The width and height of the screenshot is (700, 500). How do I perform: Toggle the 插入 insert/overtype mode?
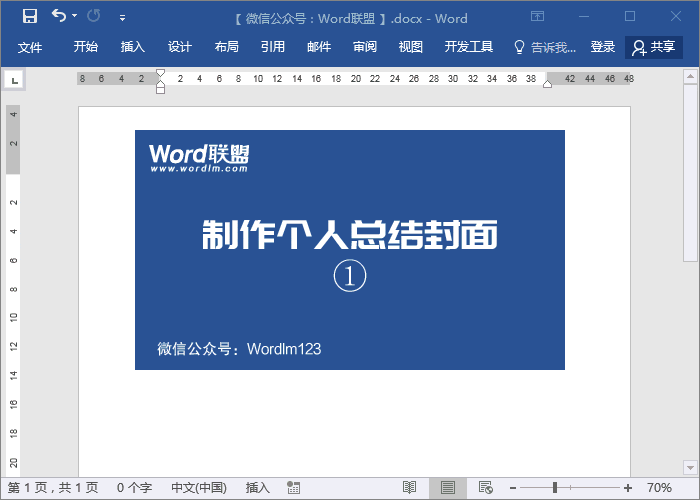(258, 488)
